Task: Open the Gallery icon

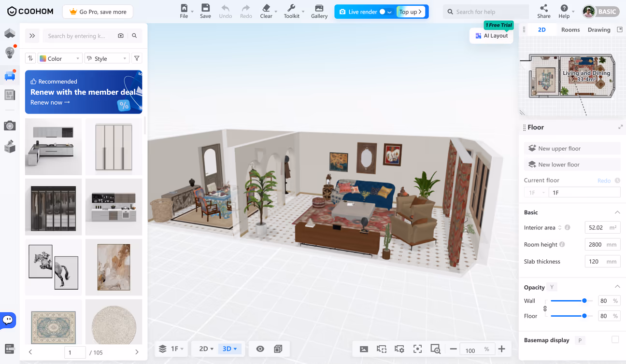Action: tap(319, 8)
